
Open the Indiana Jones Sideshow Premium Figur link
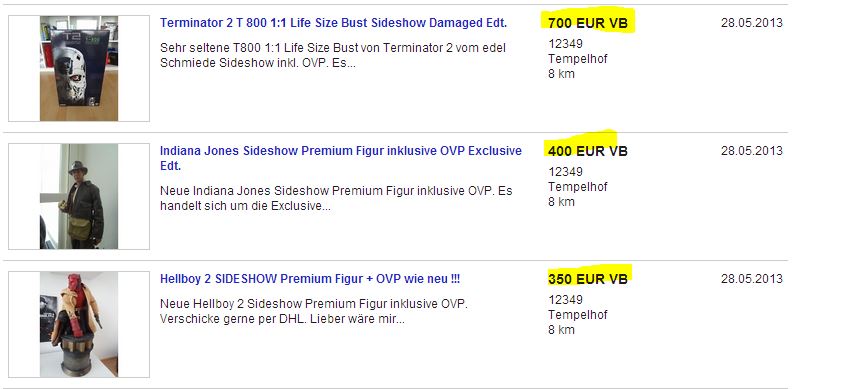[x=341, y=158]
